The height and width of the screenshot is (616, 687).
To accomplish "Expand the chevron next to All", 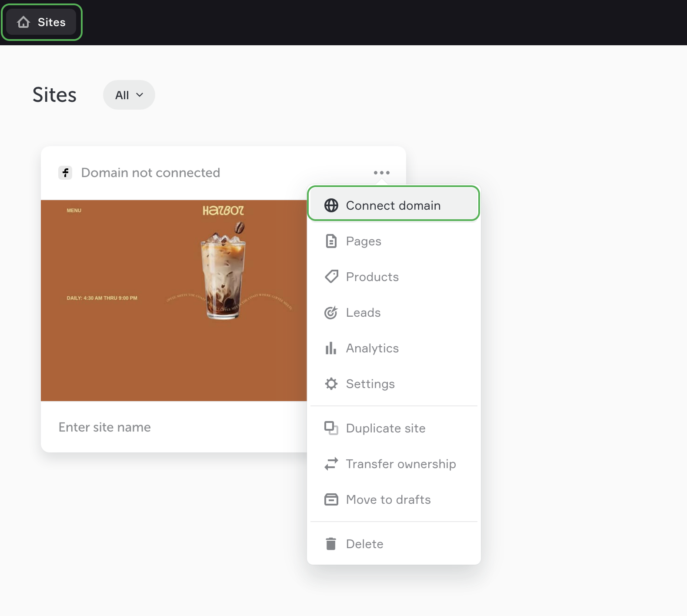I will pyautogui.click(x=140, y=95).
